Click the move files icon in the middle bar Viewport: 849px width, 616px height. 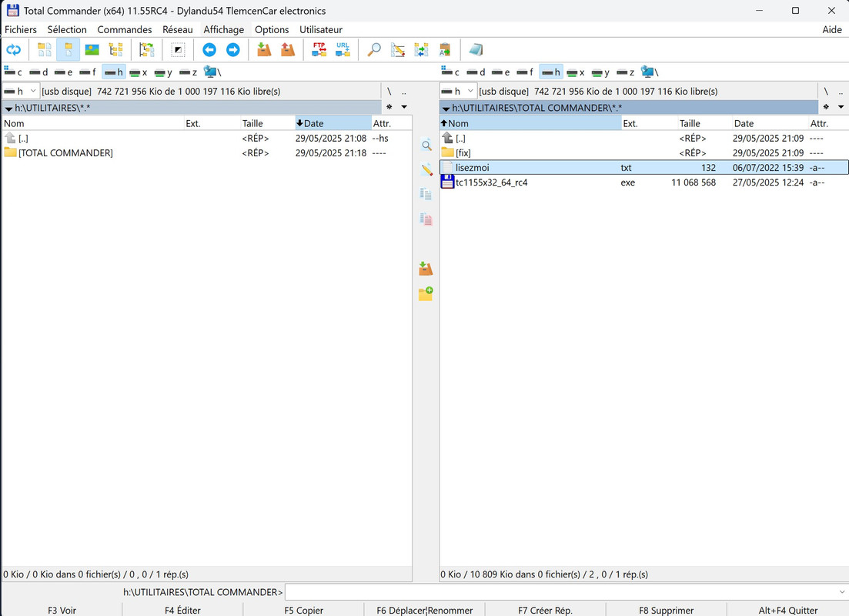tap(426, 219)
